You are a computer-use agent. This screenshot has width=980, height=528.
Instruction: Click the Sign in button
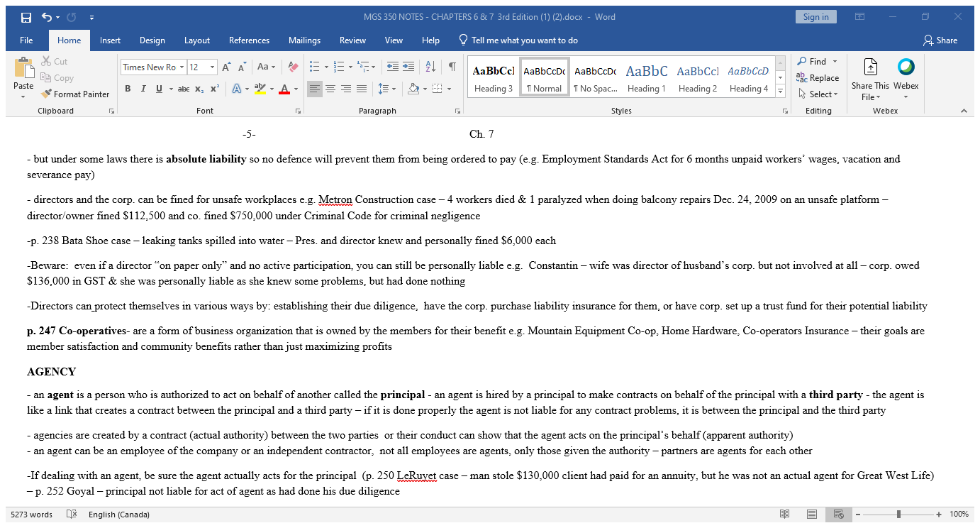click(815, 17)
